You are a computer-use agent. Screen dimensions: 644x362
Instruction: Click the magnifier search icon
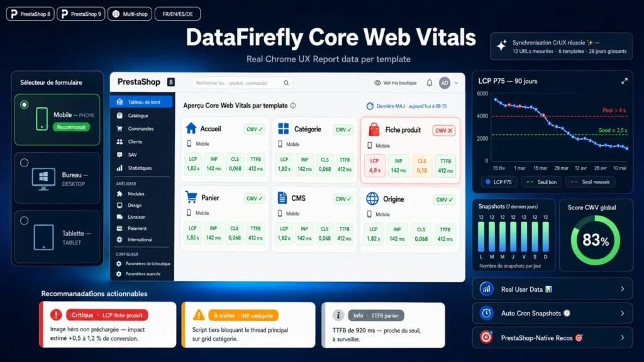pos(286,83)
